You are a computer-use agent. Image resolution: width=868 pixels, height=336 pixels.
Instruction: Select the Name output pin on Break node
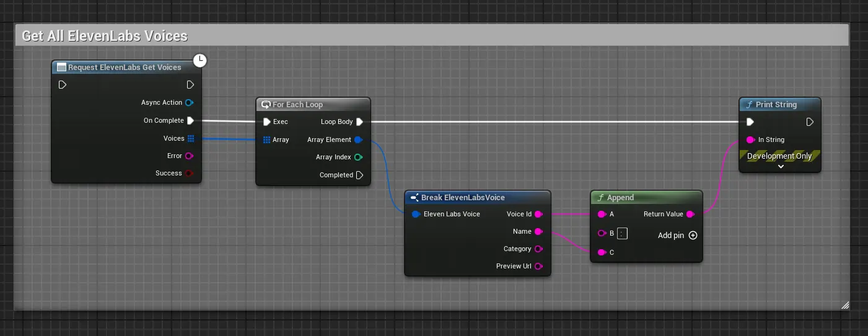coord(538,231)
